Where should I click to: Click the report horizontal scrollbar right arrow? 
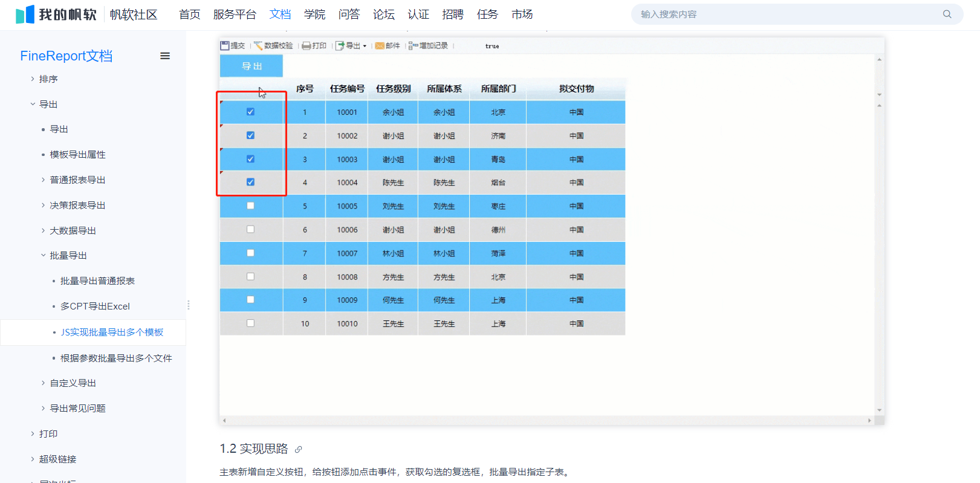(x=869, y=420)
